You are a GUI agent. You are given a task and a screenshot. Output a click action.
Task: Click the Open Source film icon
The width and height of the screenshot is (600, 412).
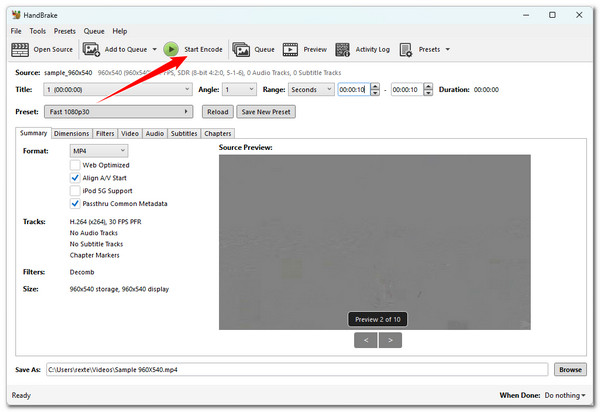point(20,49)
